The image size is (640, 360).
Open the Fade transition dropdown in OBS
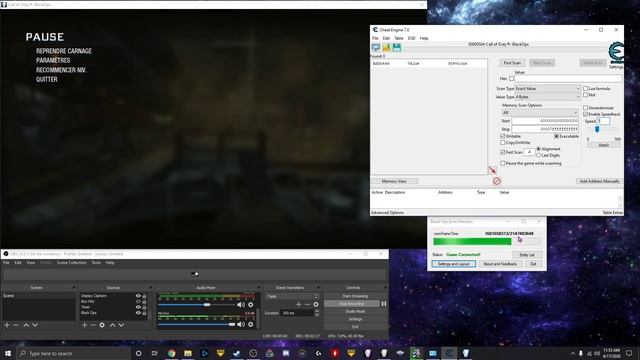pos(292,296)
